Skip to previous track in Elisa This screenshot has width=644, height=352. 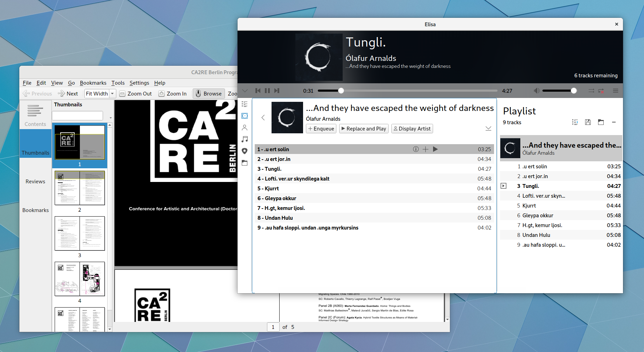point(258,91)
